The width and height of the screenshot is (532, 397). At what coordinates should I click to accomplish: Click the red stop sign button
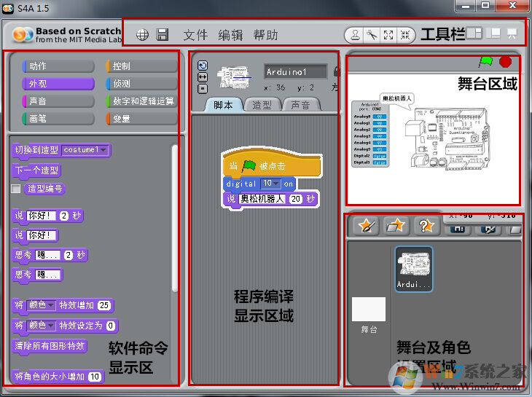click(505, 62)
